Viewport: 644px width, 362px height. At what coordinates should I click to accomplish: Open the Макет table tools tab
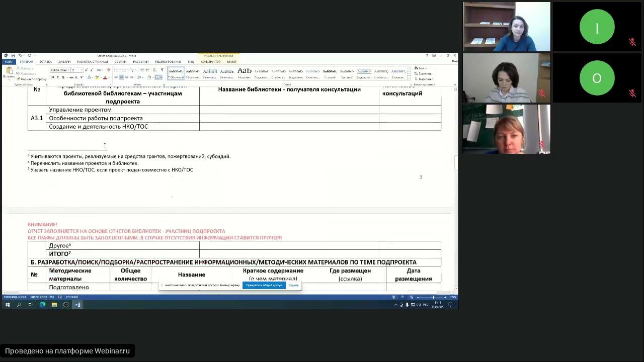[231, 62]
